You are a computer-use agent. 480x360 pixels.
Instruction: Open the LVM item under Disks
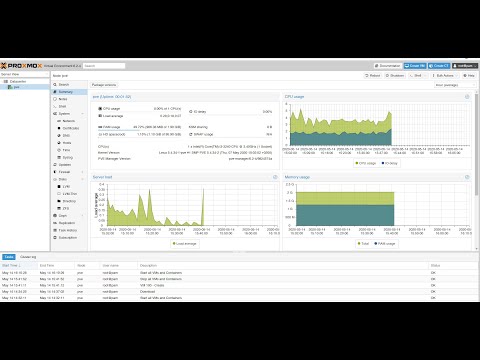[69, 187]
